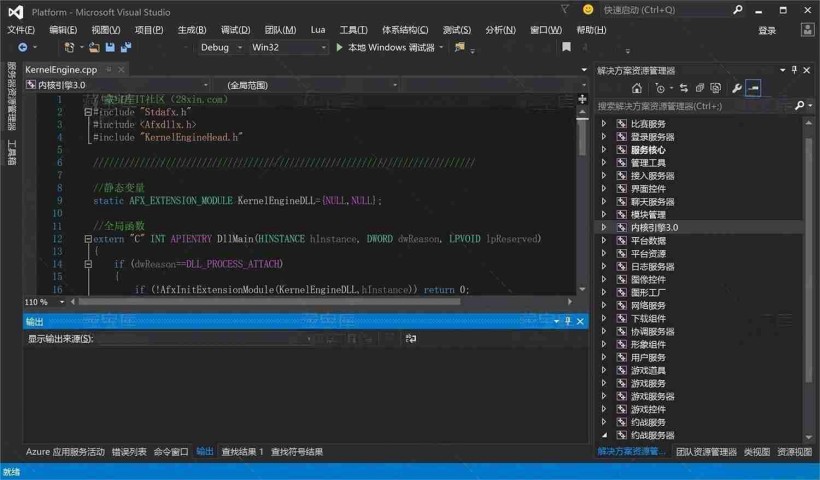Click the show all files icon
Screen dimensions: 820x480
(715, 88)
